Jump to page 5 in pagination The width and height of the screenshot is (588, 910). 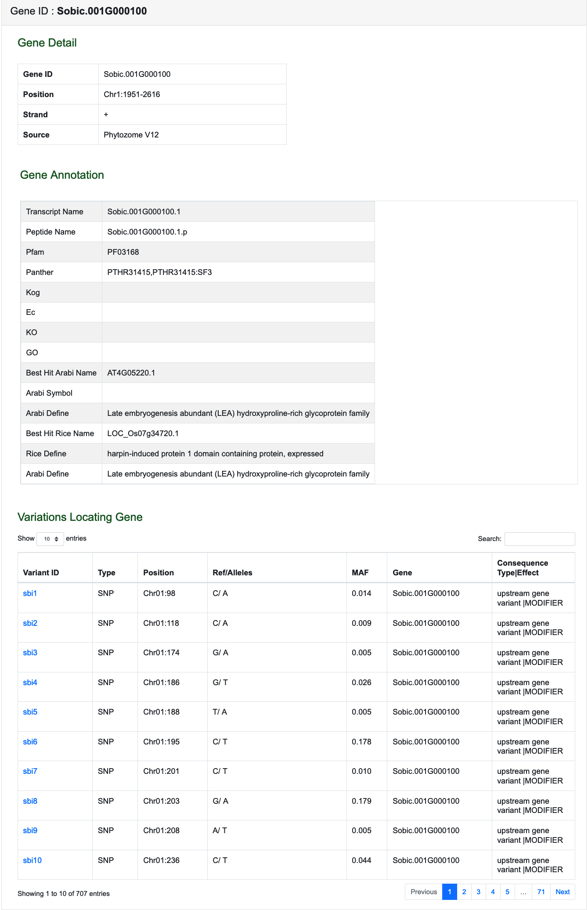(507, 892)
